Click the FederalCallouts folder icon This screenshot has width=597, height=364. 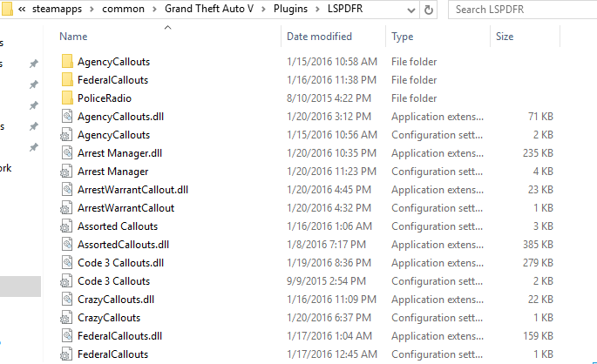(x=67, y=79)
